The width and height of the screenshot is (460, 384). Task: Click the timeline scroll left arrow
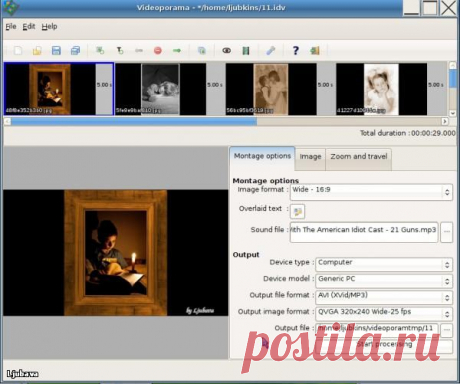click(7, 121)
